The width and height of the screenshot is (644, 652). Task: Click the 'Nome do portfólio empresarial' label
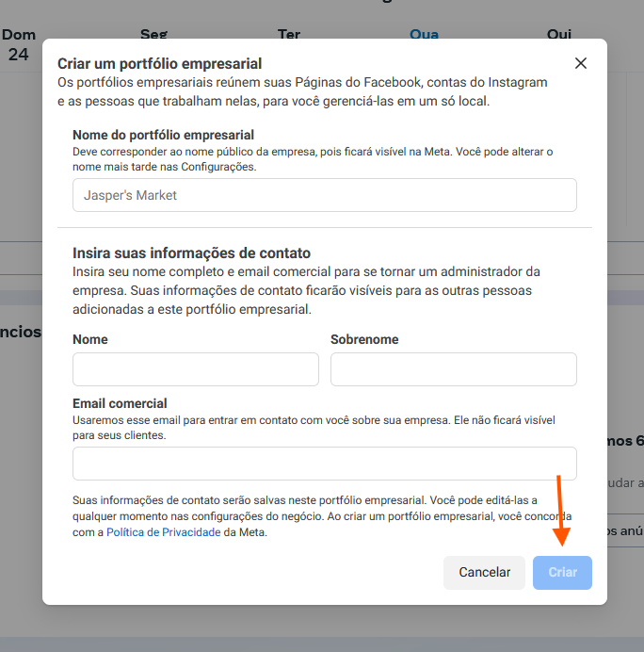(x=163, y=135)
